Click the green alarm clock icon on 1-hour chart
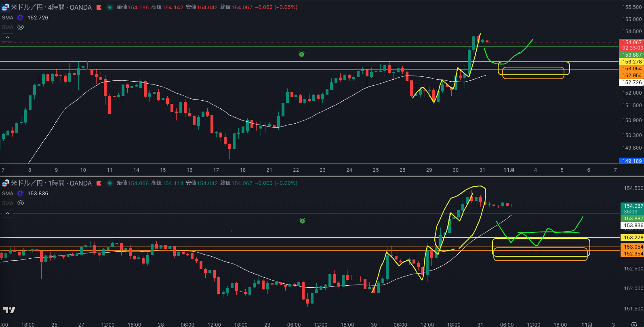The height and width of the screenshot is (327, 644). click(302, 221)
